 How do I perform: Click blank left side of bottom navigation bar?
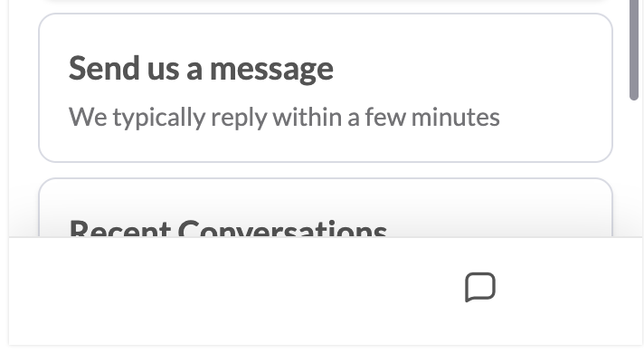point(165,291)
